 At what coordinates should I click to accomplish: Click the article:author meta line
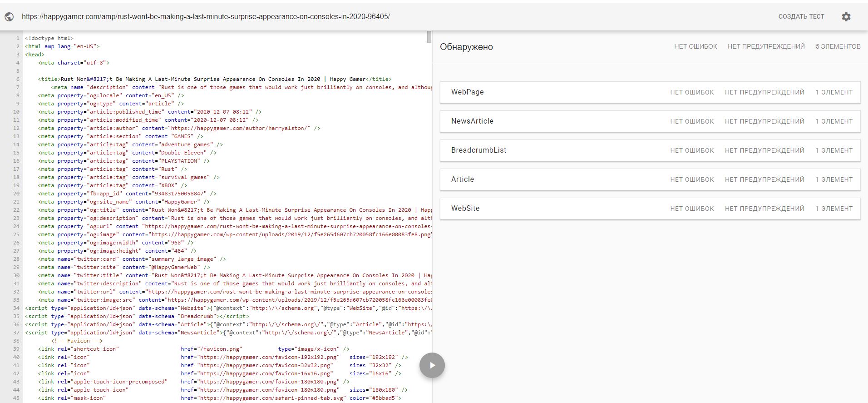pyautogui.click(x=179, y=128)
